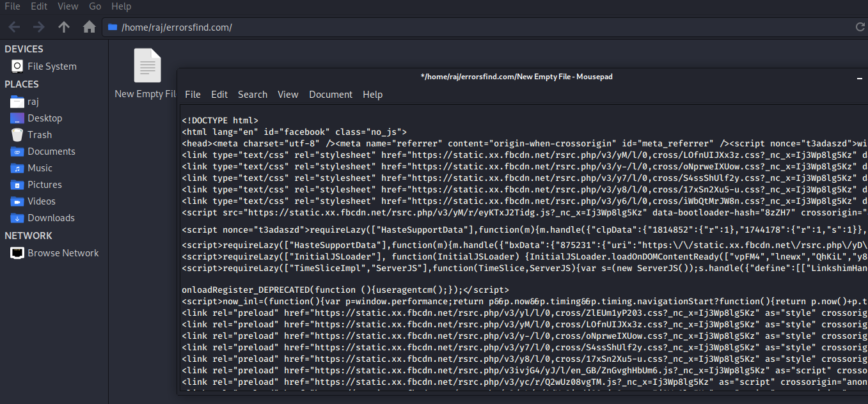The width and height of the screenshot is (868, 404).
Task: Open the Pictures label in Places
Action: click(45, 185)
